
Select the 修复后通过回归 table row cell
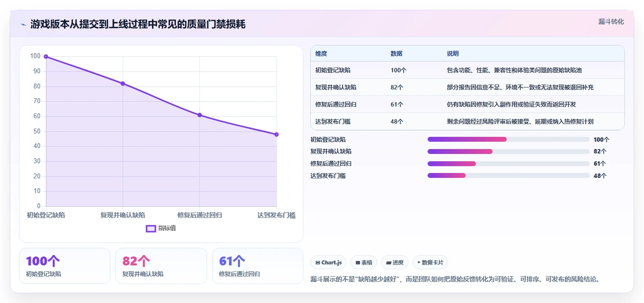pos(336,105)
